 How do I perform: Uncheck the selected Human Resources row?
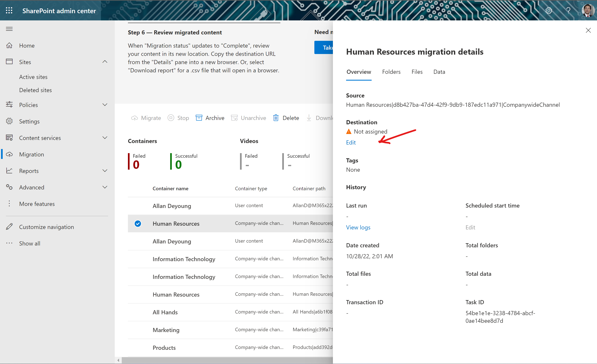click(x=138, y=223)
